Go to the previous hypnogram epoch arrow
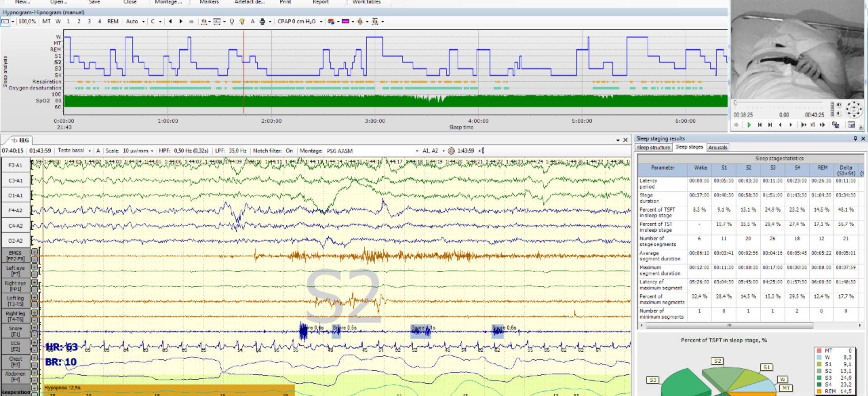Viewport: 868px width, 396px height. [170, 21]
